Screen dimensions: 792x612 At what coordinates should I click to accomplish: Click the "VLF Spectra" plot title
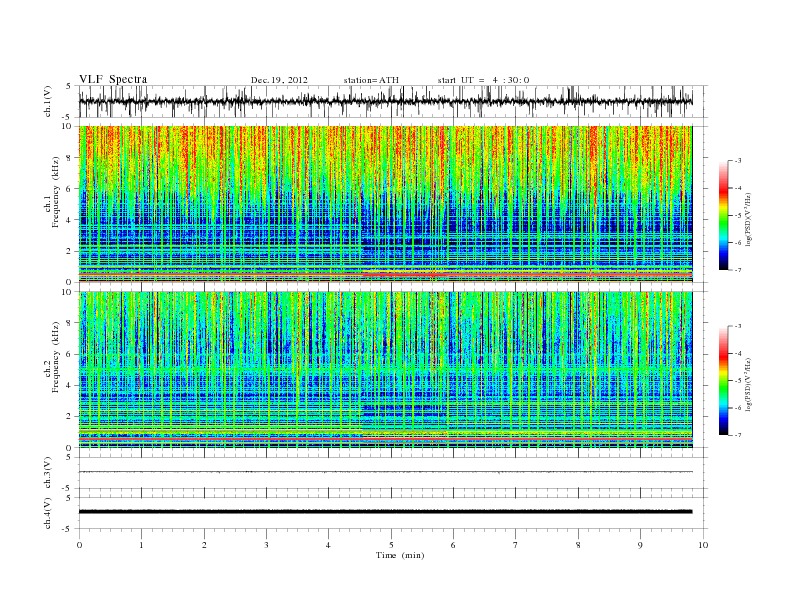113,79
